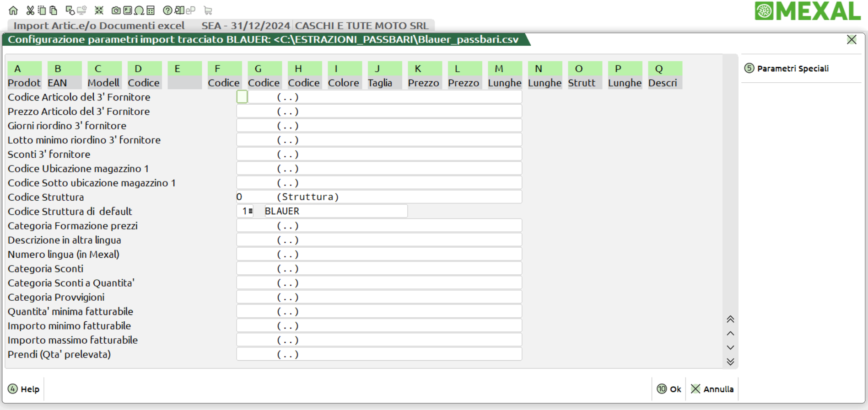Click the Codice Articolo del 3' Fornitore field
The height and width of the screenshot is (410, 868).
coord(242,97)
